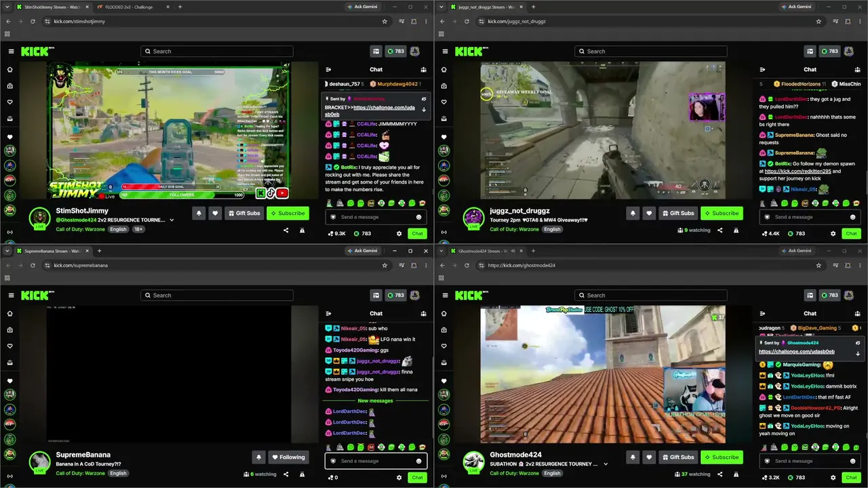This screenshot has height=488, width=868.
Task: Click Gift Subs for juggz_not_druggz
Action: coord(678,213)
